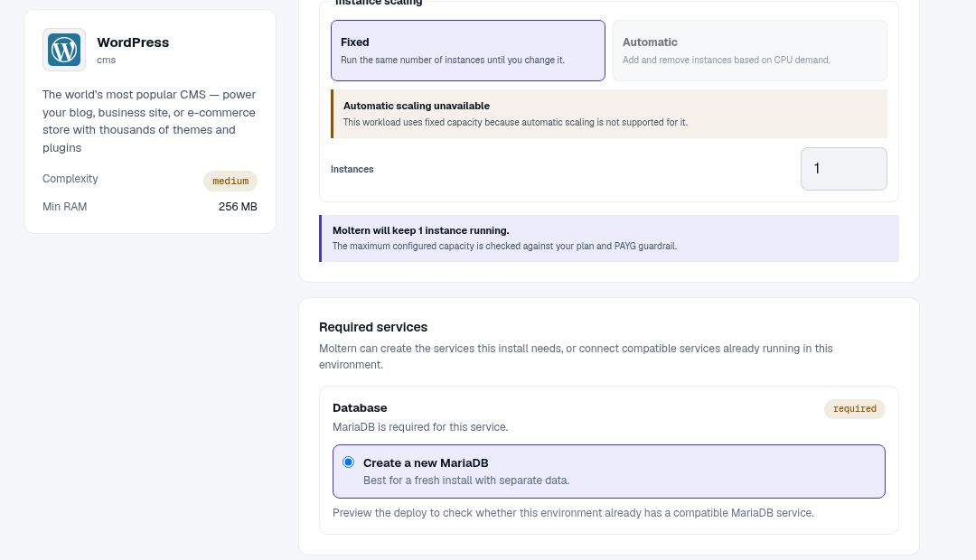Viewport: 976px width, 560px height.
Task: Click the Complexity label
Action: 70,179
